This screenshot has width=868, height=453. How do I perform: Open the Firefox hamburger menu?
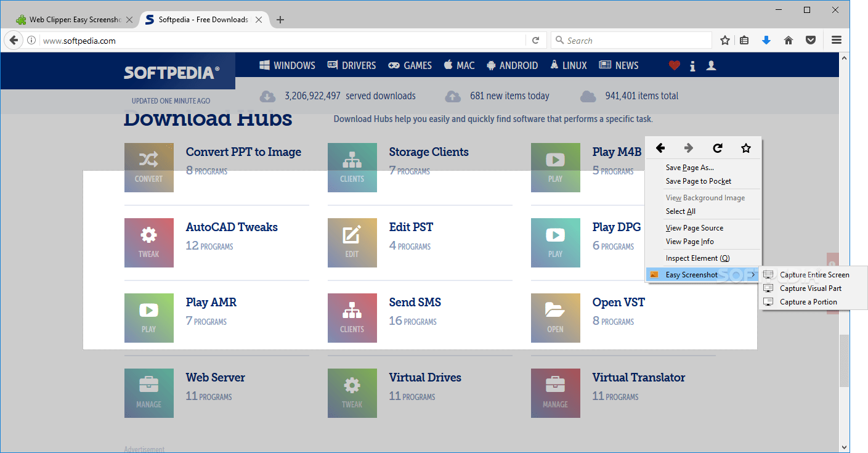click(837, 41)
